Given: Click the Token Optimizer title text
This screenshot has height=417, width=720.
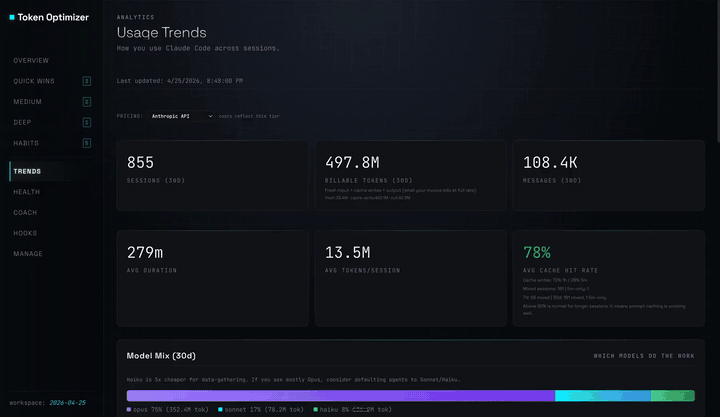Looking at the screenshot, I should click(x=53, y=17).
